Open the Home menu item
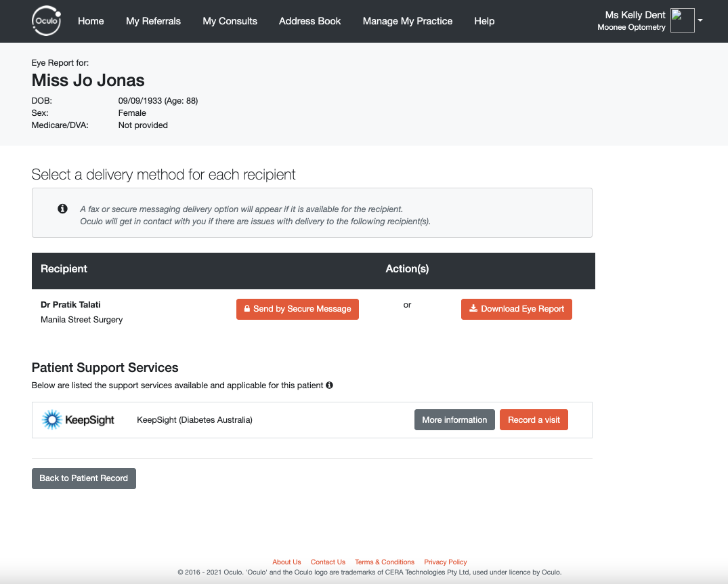This screenshot has width=728, height=584. point(91,21)
